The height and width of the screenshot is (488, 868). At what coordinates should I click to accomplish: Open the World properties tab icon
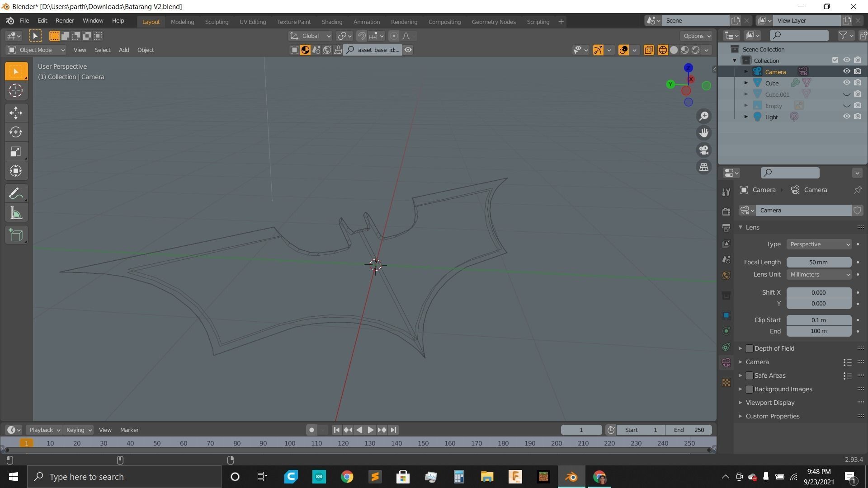[726, 275]
